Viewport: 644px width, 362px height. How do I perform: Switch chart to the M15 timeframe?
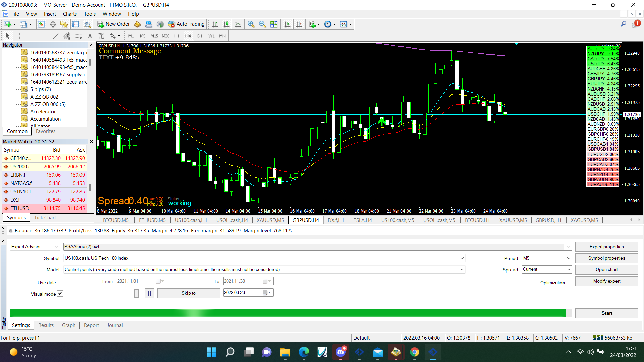point(154,36)
